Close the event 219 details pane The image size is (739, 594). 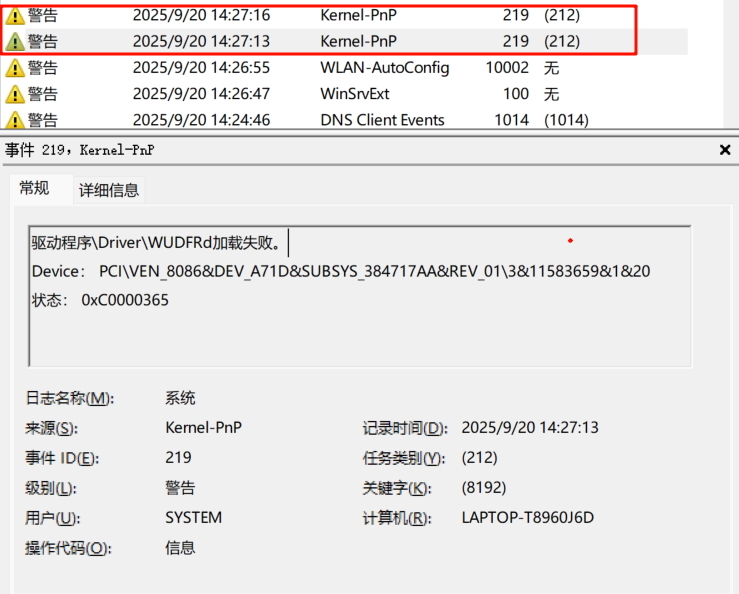[725, 150]
